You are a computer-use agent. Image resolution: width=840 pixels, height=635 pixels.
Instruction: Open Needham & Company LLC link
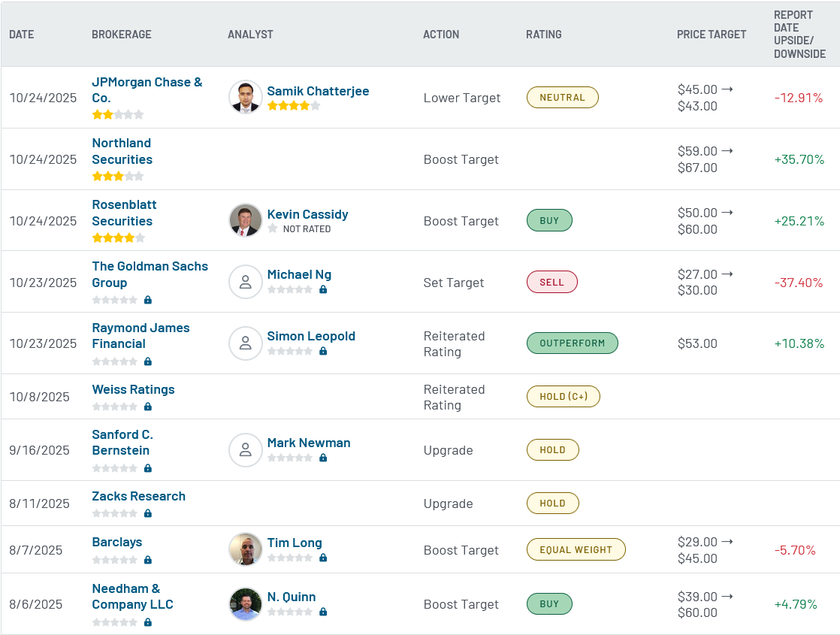tap(132, 597)
